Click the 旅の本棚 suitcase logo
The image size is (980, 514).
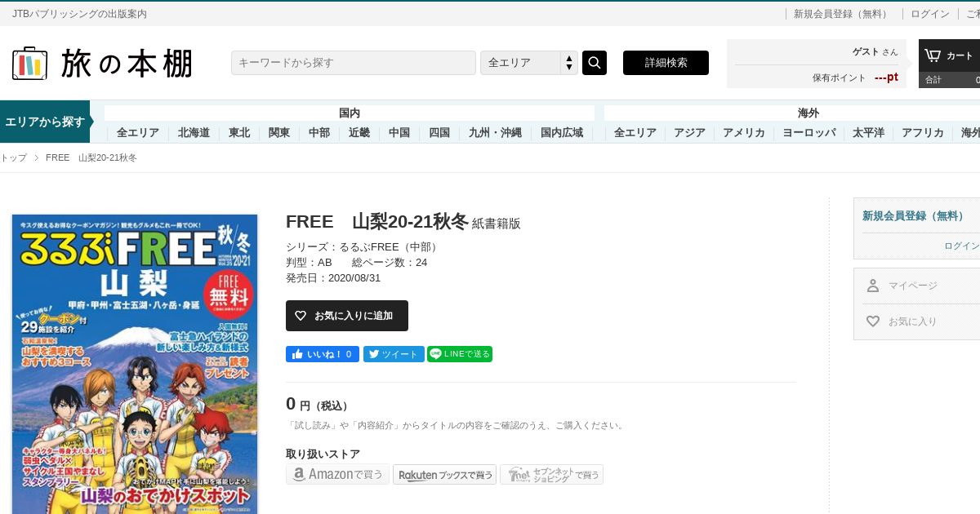102,64
